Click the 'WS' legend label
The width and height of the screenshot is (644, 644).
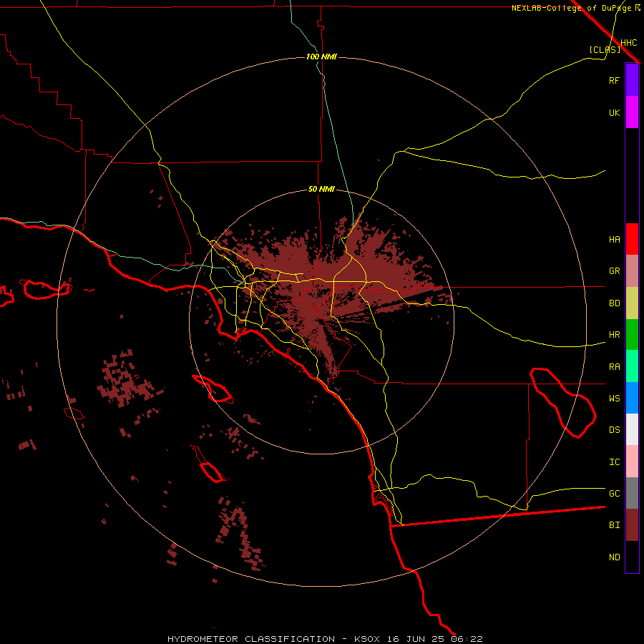[614, 399]
